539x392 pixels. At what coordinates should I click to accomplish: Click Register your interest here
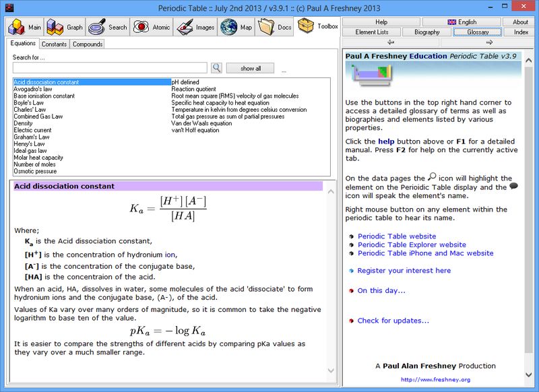pyautogui.click(x=404, y=271)
